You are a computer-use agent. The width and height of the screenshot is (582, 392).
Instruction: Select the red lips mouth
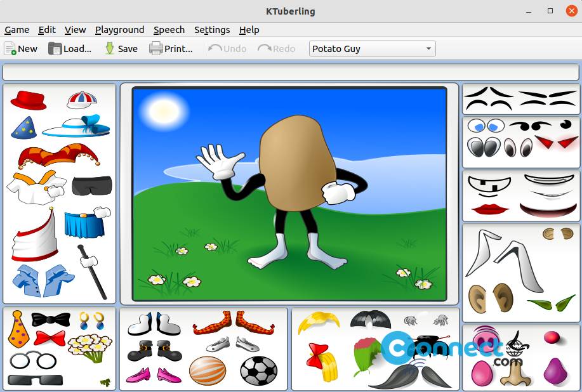tap(491, 209)
